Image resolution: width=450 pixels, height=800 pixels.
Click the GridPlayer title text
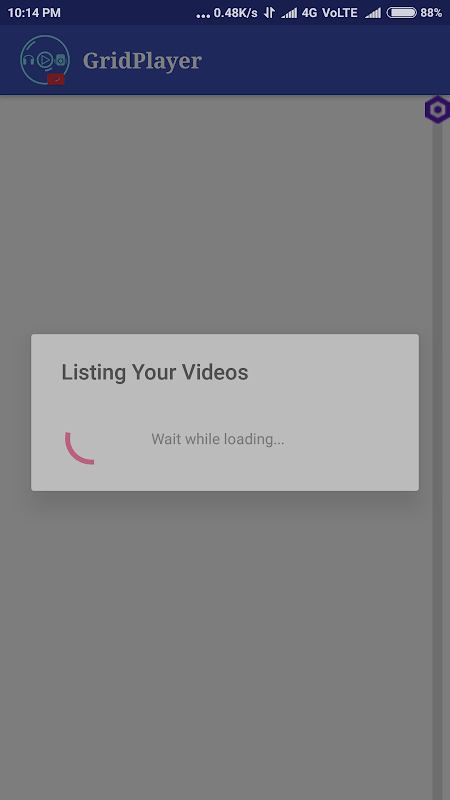pos(142,61)
